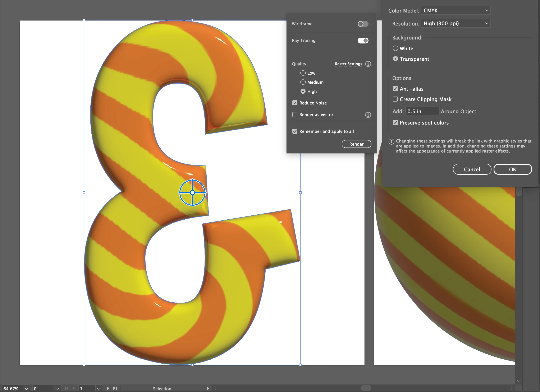Click the Render button
Screen dimensions: 540x392
pyautogui.click(x=356, y=144)
